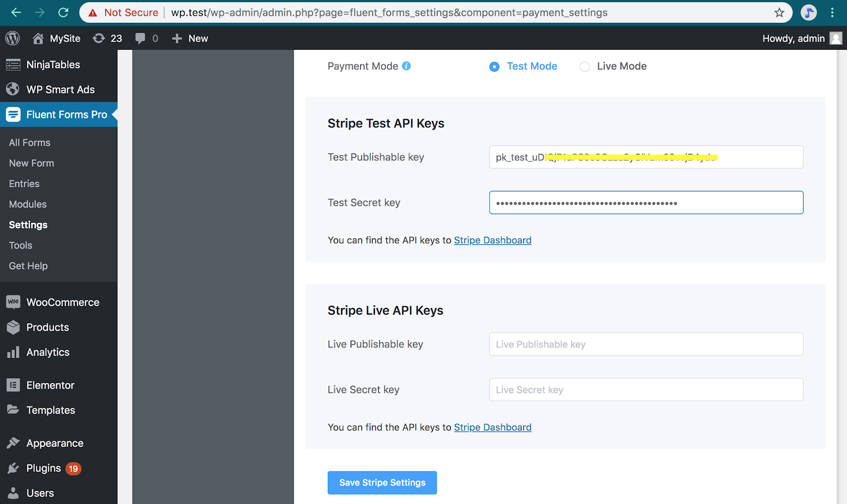Open the Analytics menu label
Screen dimensions: 847x504
(x=48, y=352)
